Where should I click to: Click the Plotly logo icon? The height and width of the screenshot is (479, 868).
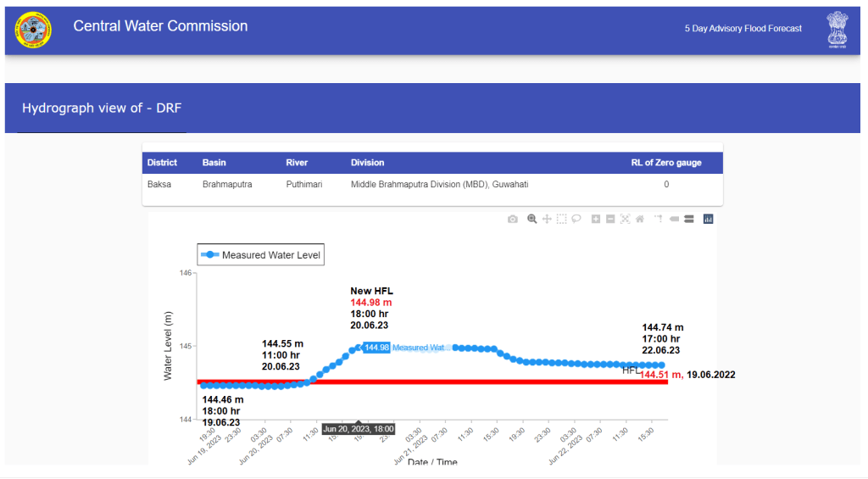coord(709,219)
